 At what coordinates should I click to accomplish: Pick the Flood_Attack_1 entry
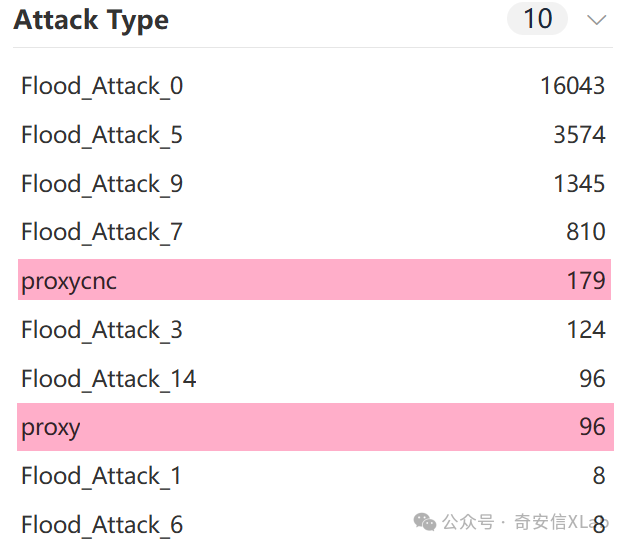[x=314, y=476]
